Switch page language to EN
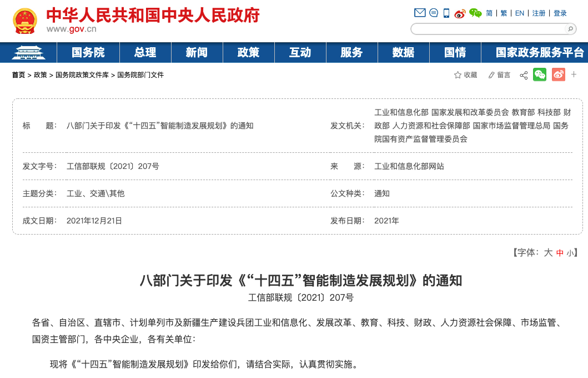Image resolution: width=588 pixels, height=378 pixels. coord(519,12)
